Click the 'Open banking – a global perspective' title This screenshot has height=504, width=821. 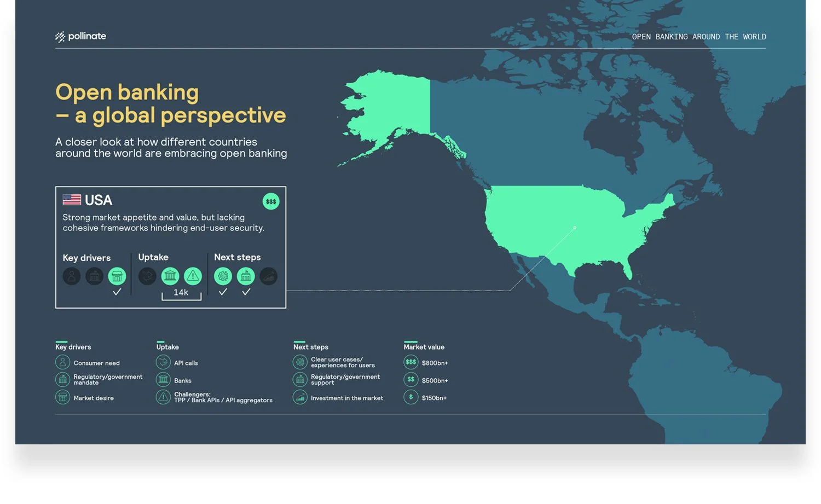click(171, 103)
